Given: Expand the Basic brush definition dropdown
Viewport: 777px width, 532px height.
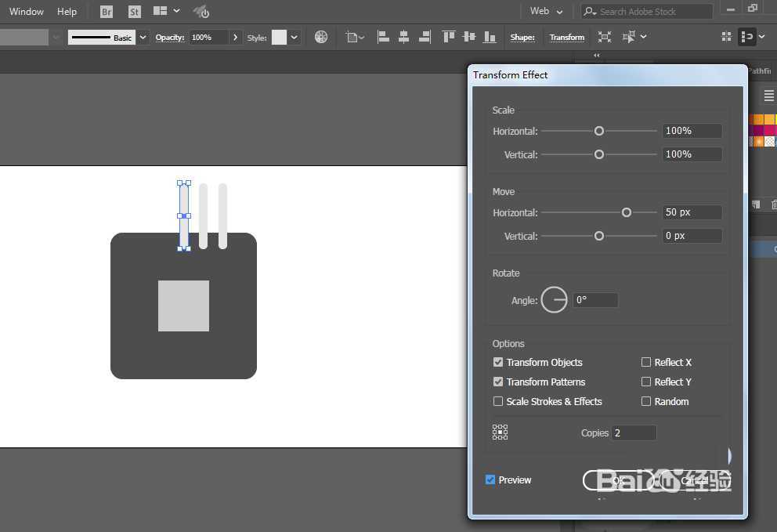Looking at the screenshot, I should [143, 37].
